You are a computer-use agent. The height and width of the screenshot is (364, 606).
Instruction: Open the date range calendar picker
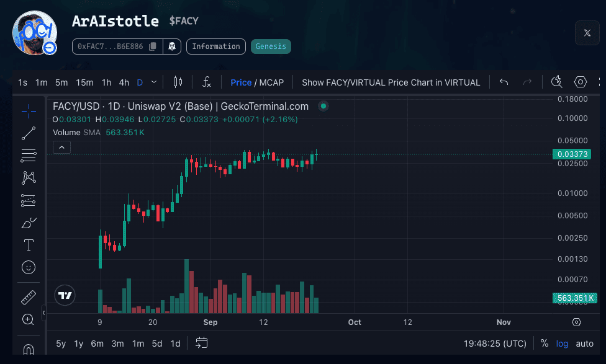coord(201,343)
